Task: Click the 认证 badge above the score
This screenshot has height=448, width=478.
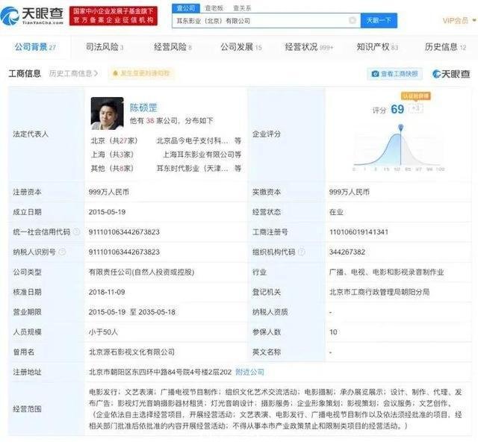Action: click(x=416, y=96)
